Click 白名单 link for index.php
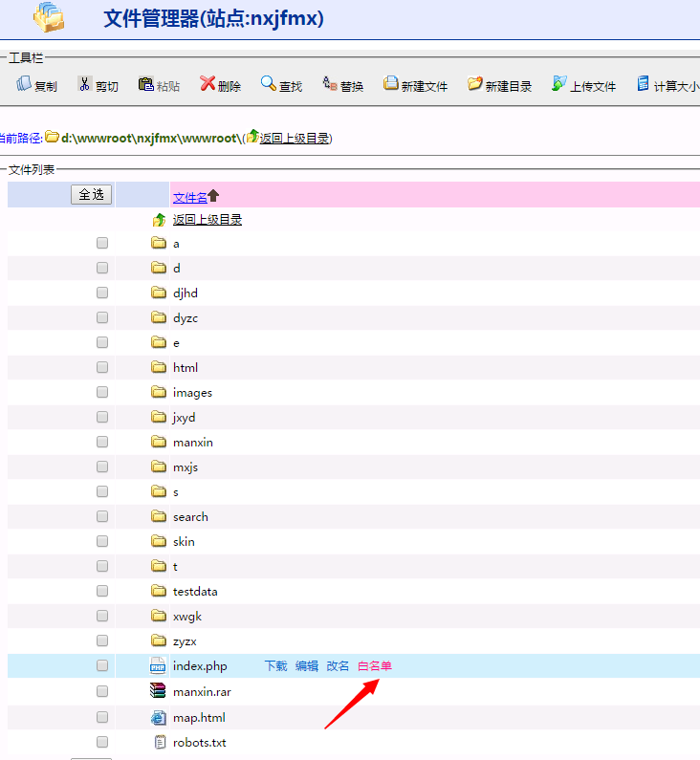Viewport: 700px width, 760px height. (374, 665)
